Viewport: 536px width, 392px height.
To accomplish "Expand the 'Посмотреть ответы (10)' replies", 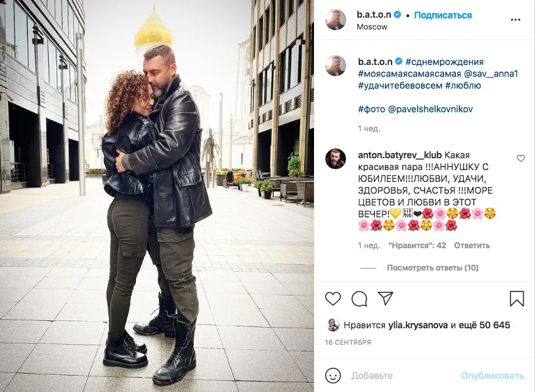I will [x=432, y=268].
